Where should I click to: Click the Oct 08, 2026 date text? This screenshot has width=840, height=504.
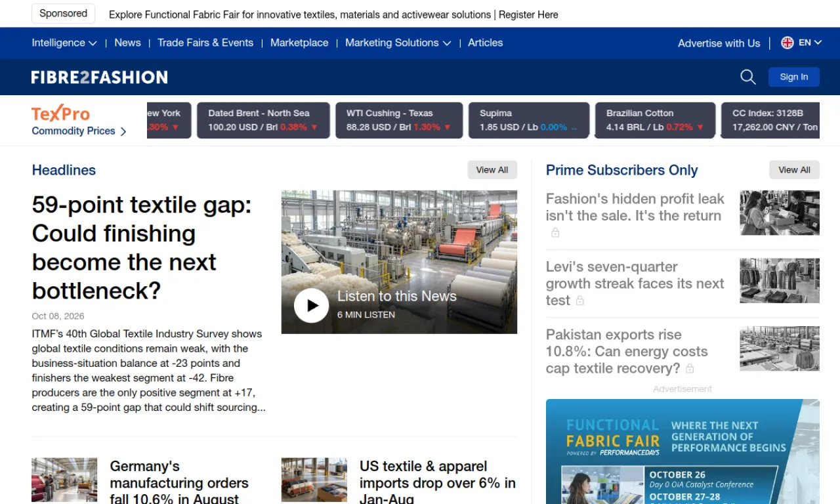click(58, 316)
